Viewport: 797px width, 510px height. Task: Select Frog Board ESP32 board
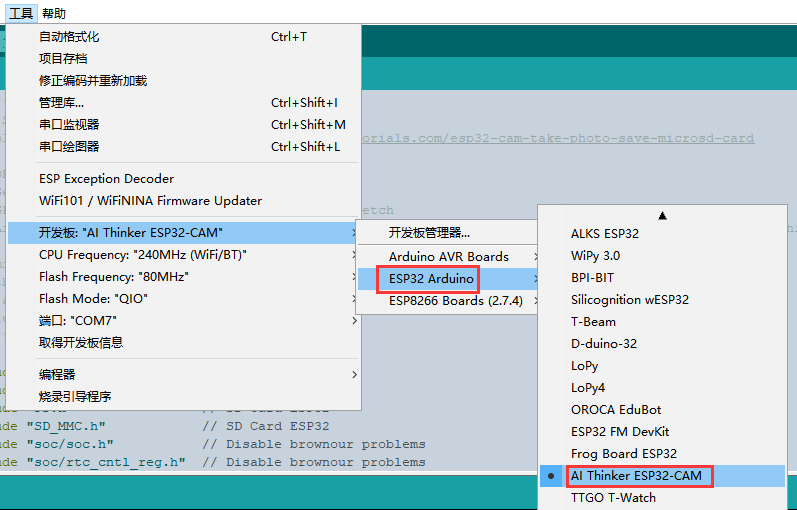[662, 453]
